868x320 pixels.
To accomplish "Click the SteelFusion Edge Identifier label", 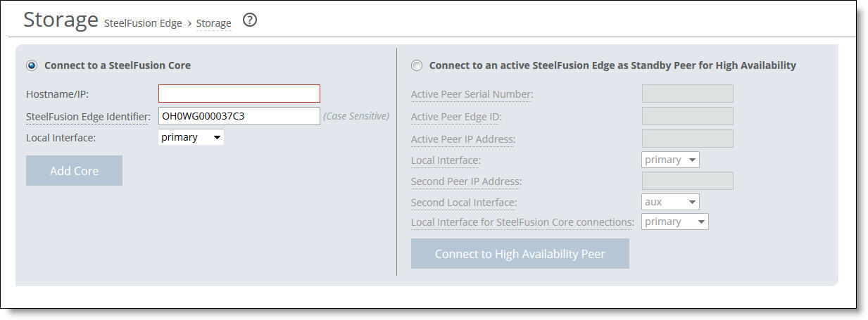I will point(89,116).
